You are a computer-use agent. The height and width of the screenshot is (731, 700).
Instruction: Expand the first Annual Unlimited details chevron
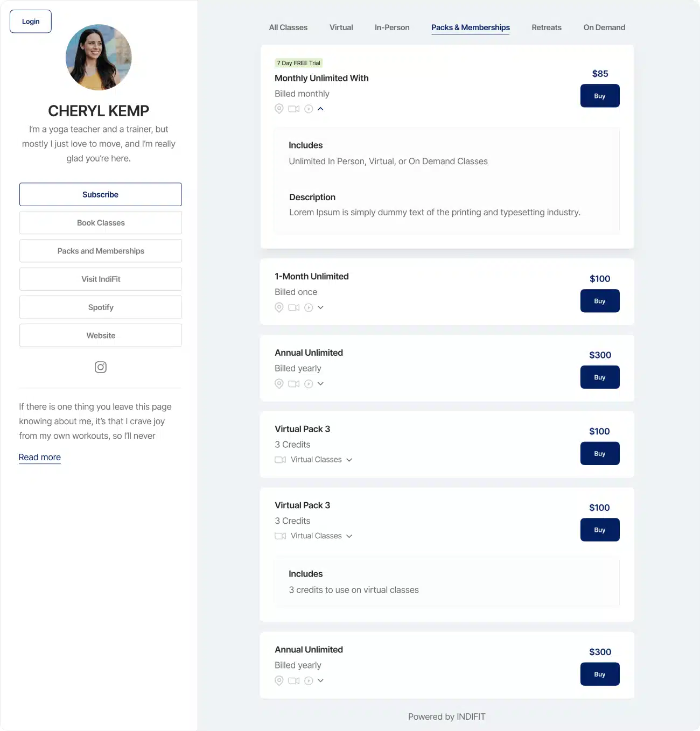point(320,384)
